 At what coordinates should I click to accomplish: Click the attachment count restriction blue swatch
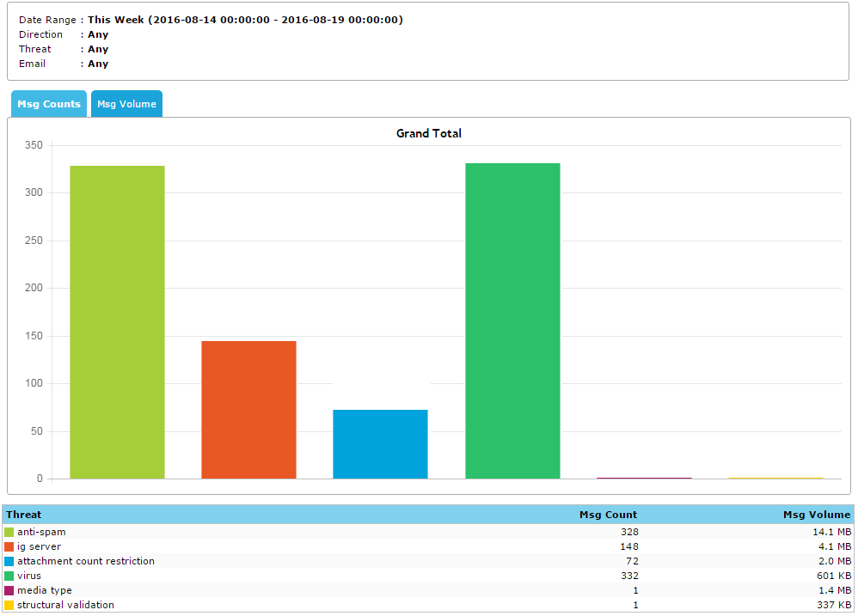[x=9, y=562]
